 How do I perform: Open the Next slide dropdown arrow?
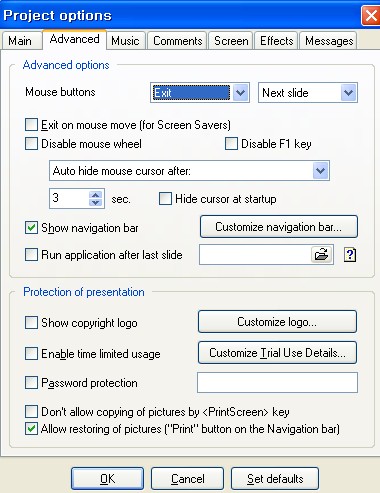point(349,93)
